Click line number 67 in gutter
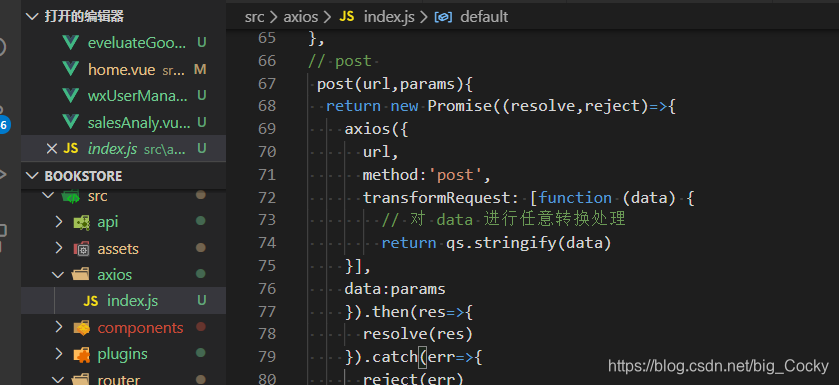This screenshot has width=839, height=385. [x=266, y=83]
